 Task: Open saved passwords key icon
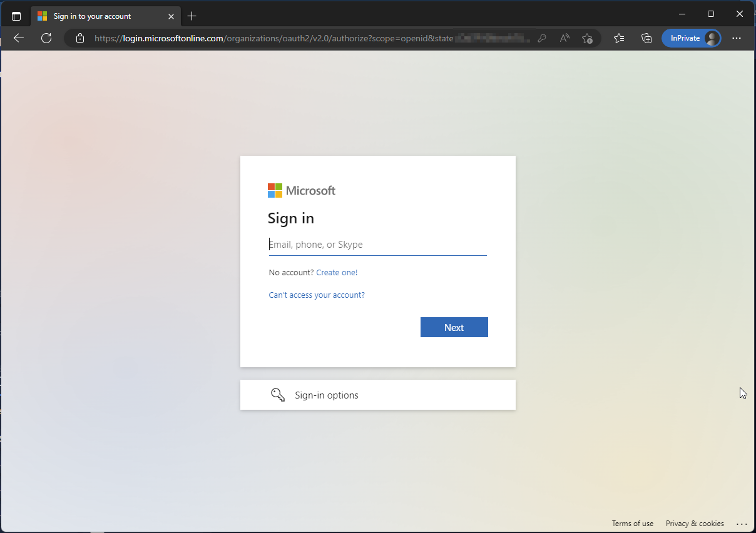pos(542,38)
